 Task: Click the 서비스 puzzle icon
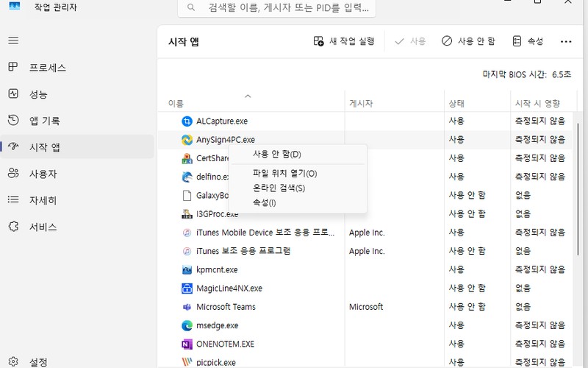[13, 226]
